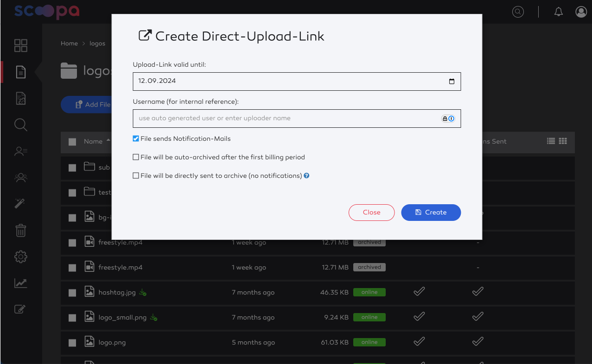
Task: Select the hashtag.jpg row checkbox
Action: (72, 293)
